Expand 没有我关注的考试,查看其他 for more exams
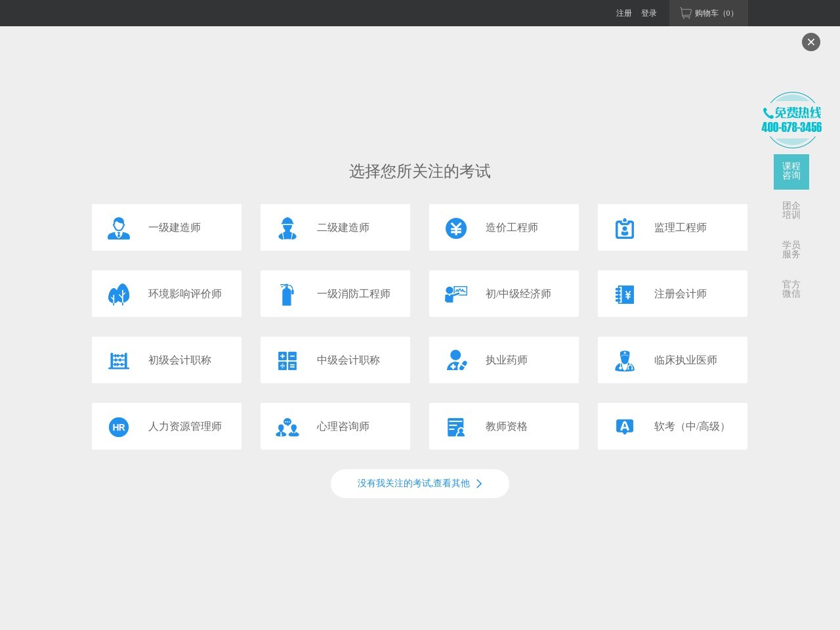 [x=420, y=484]
